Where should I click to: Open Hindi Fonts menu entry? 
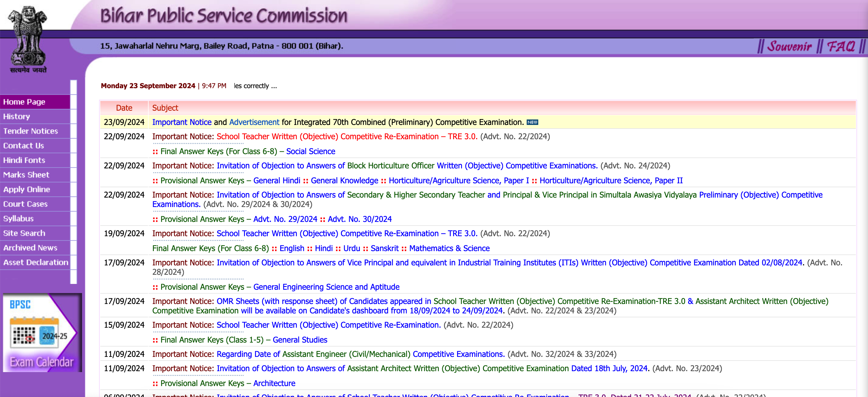(x=35, y=160)
